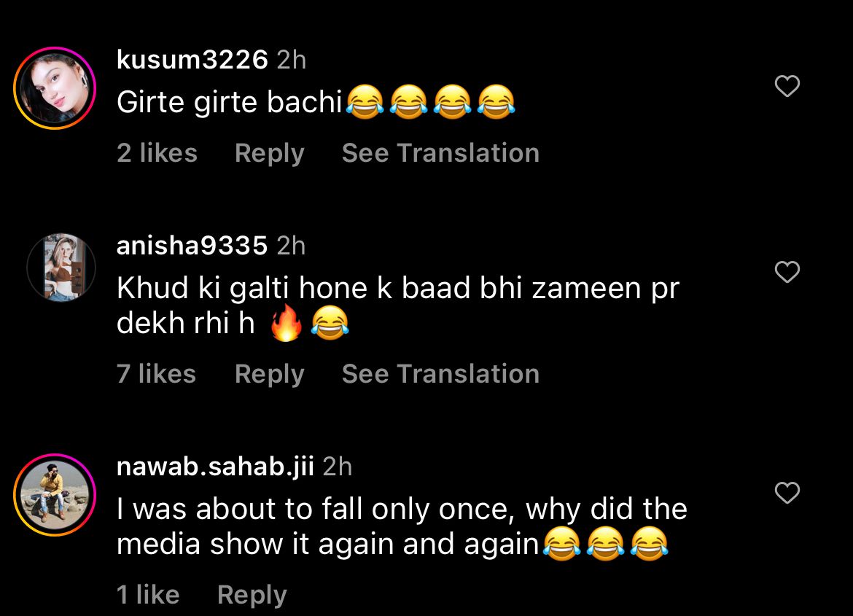Viewport: 853px width, 616px height.
Task: Open the kusum3226 username link
Action: [192, 59]
